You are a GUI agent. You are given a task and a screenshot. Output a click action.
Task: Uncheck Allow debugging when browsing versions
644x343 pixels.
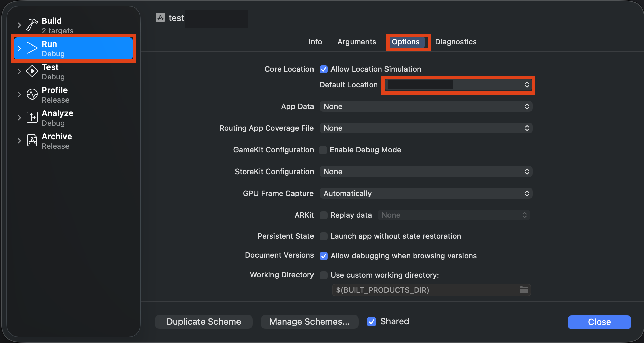point(324,256)
